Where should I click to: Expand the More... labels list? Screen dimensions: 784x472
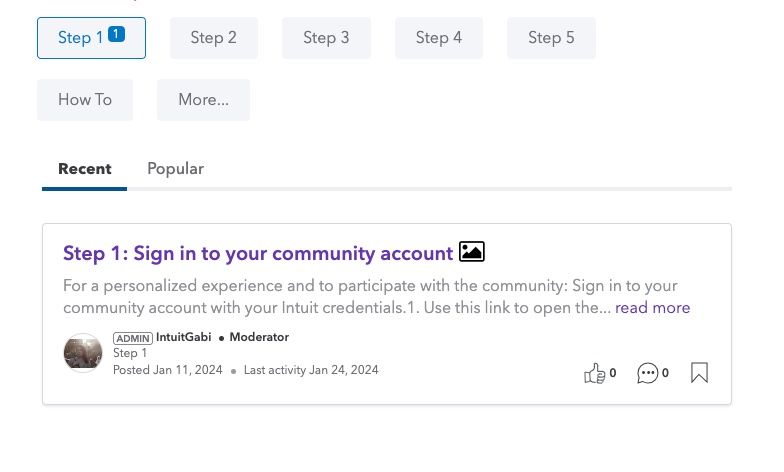pyautogui.click(x=204, y=100)
